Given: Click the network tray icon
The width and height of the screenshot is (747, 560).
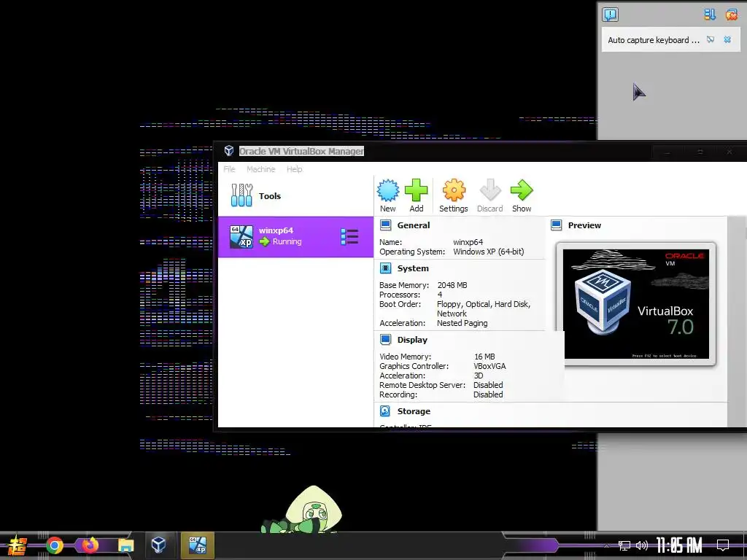Looking at the screenshot, I should pos(624,545).
